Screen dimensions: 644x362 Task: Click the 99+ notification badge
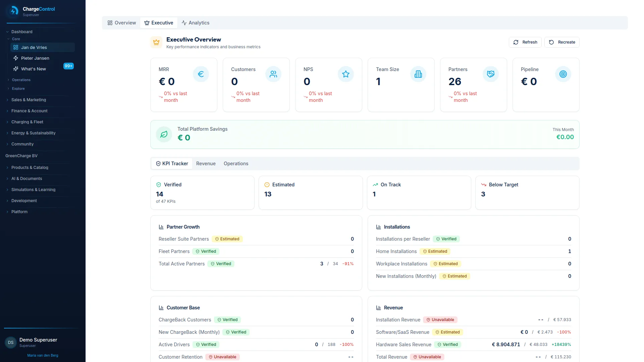[68, 66]
